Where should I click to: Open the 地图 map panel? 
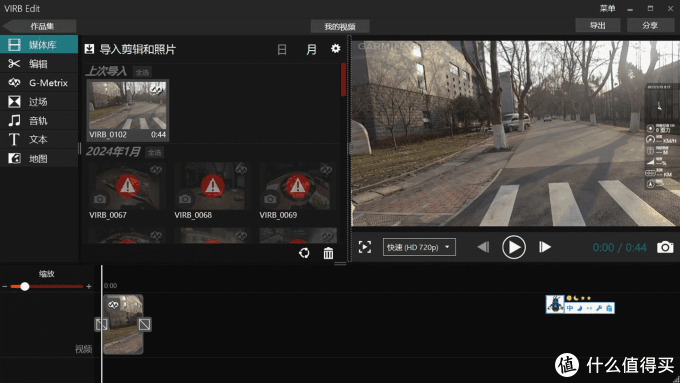point(39,158)
